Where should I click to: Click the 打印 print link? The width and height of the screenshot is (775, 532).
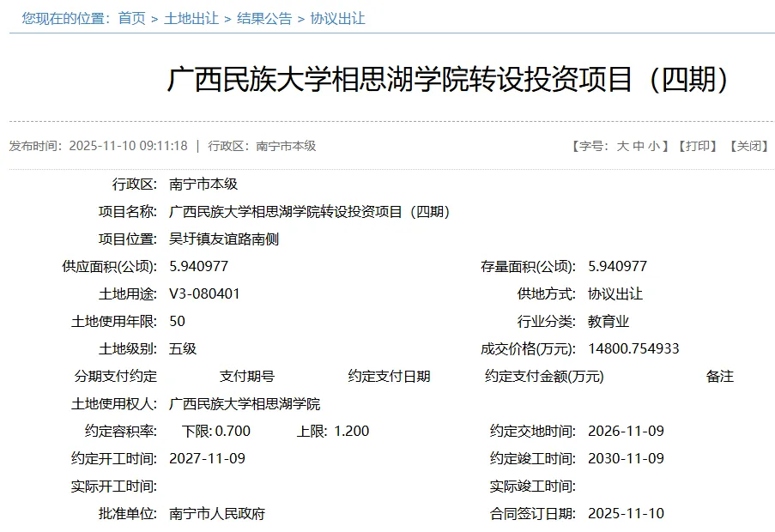[x=698, y=146]
